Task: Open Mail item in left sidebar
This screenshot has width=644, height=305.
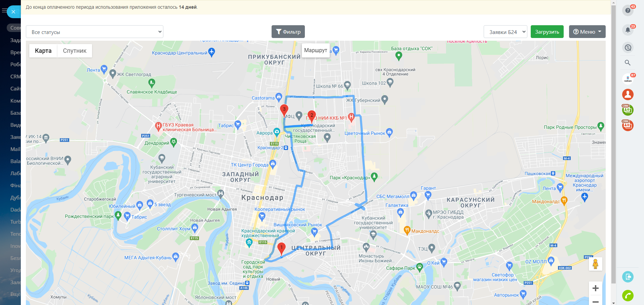Action: click(x=15, y=149)
